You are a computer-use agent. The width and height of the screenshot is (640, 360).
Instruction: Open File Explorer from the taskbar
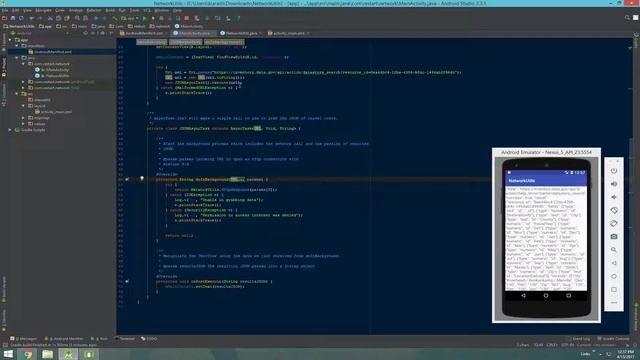click(48, 354)
